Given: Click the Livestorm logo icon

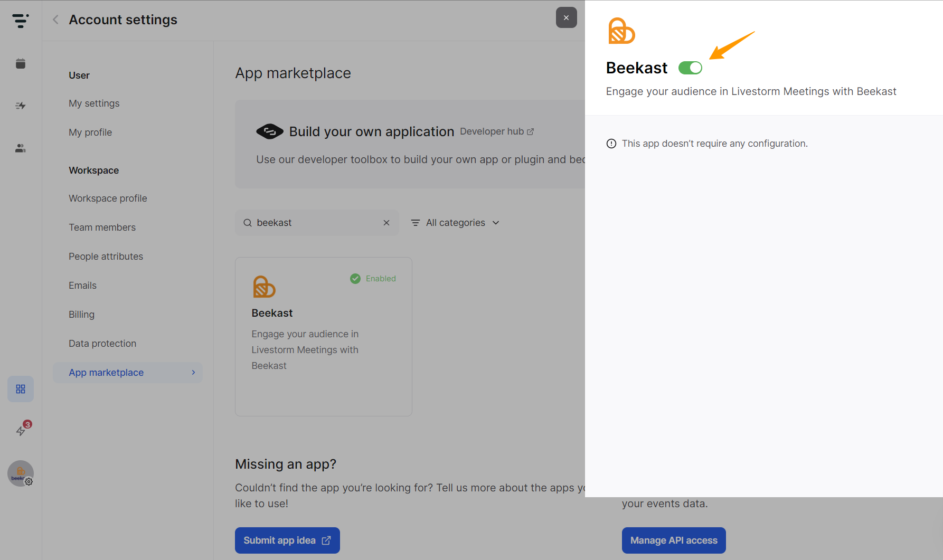Looking at the screenshot, I should pos(21,21).
